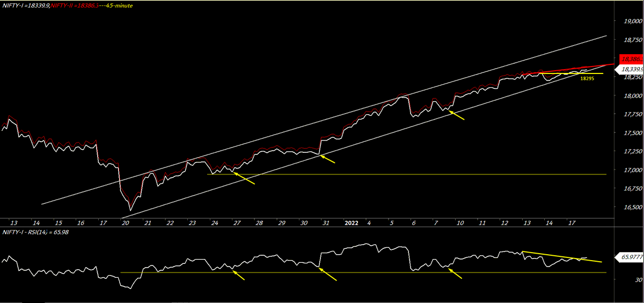Click date label 5 on time axis
Screen dimensions: 644x303
coord(392,222)
